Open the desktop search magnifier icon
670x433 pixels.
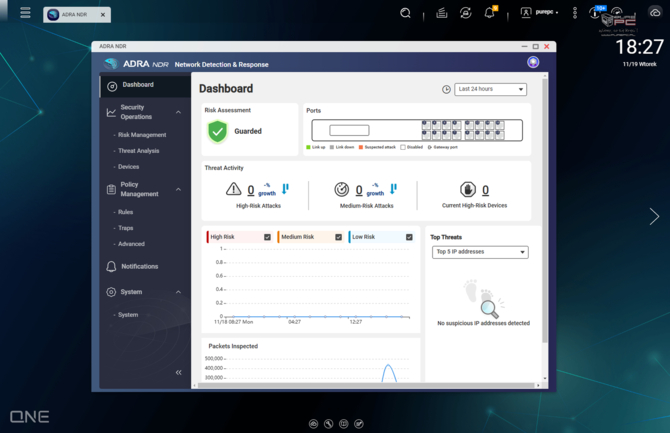click(405, 13)
